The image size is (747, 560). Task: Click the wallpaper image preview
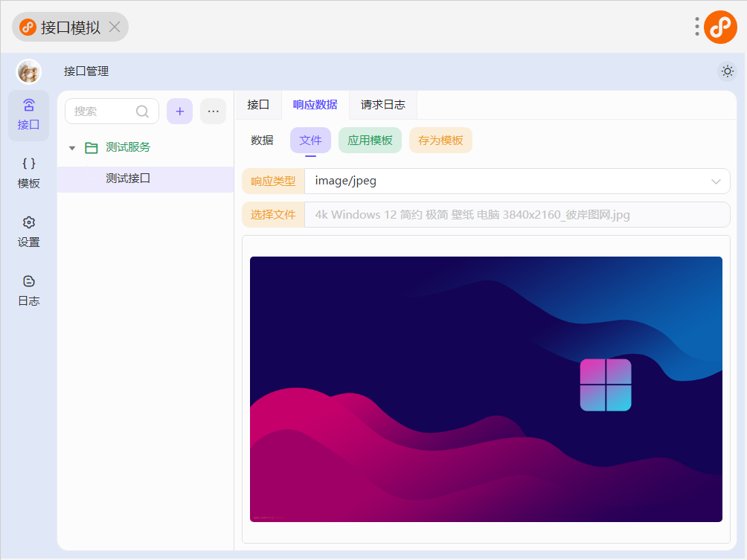pyautogui.click(x=486, y=389)
